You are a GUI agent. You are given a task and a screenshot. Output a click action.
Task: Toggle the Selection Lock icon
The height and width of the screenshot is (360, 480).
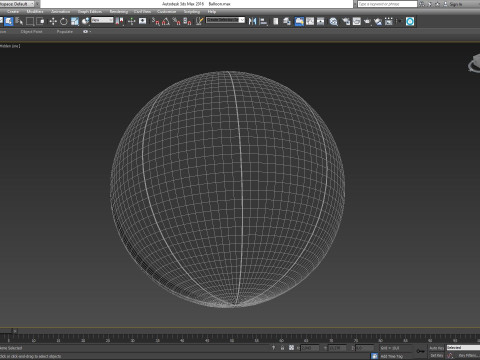coord(282,348)
